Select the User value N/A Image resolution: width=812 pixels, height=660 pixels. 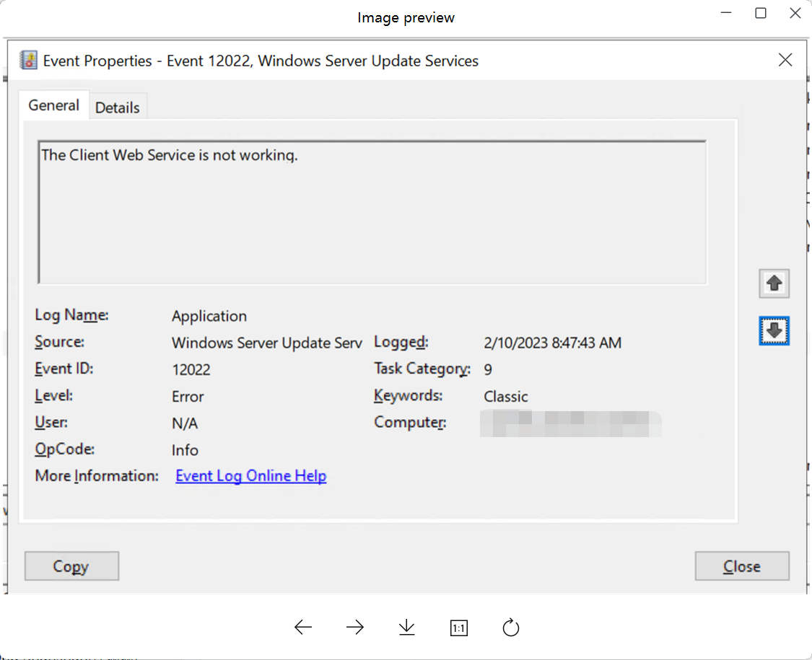[x=185, y=423]
